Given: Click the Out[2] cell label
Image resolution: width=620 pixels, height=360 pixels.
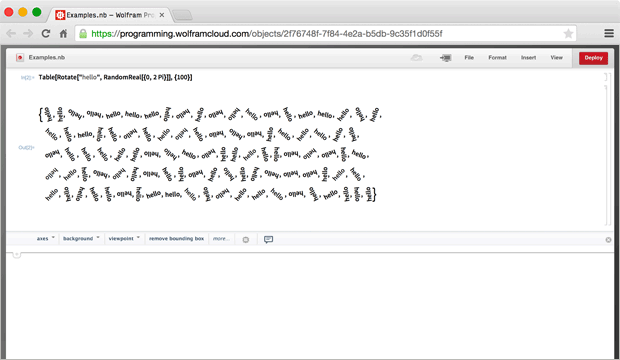Looking at the screenshot, I should (26, 148).
